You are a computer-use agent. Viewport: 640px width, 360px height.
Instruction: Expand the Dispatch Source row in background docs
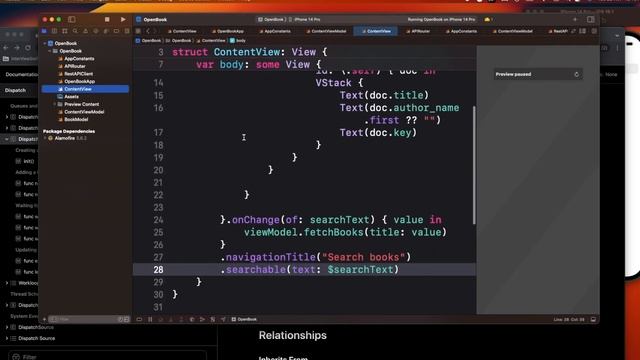tap(7, 338)
